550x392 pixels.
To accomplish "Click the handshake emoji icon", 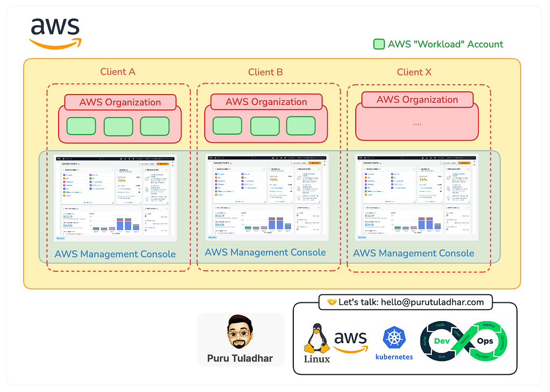I will click(x=331, y=302).
